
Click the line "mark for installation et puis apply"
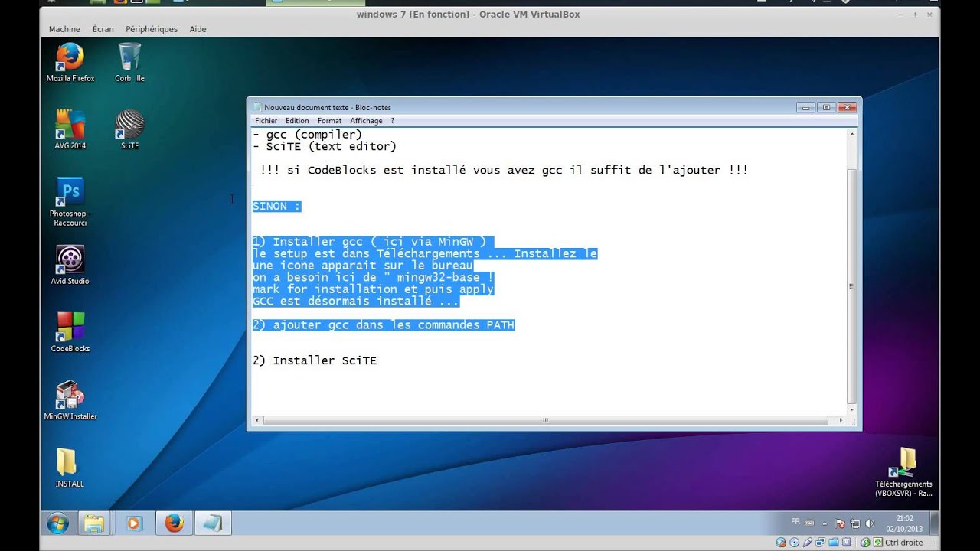[373, 289]
